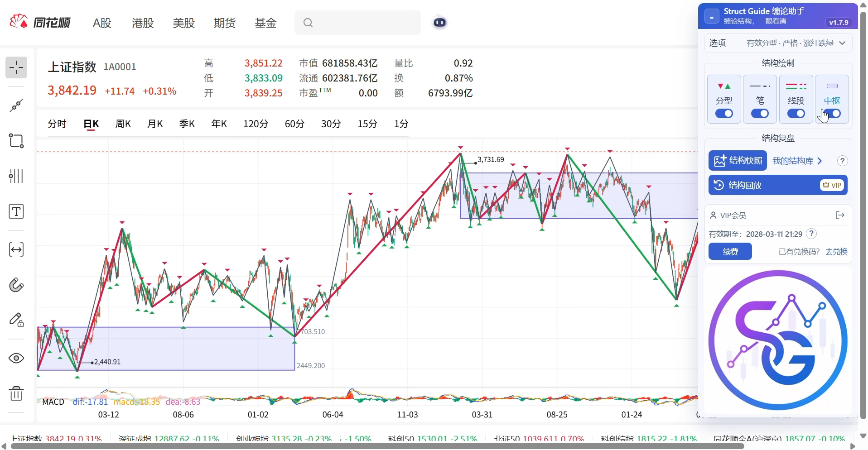Image resolution: width=868 pixels, height=450 pixels.
Task: Open the 港股 menu
Action: [143, 23]
